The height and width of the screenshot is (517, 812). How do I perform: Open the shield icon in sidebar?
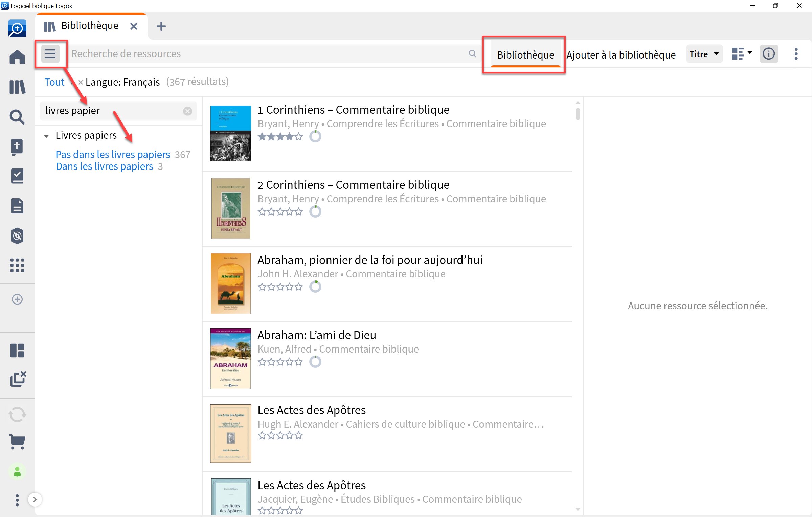pos(17,236)
